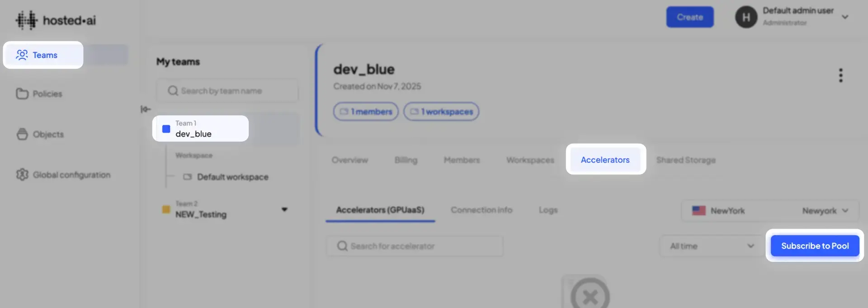Open Global configuration in sidebar
The image size is (868, 308).
pyautogui.click(x=63, y=175)
